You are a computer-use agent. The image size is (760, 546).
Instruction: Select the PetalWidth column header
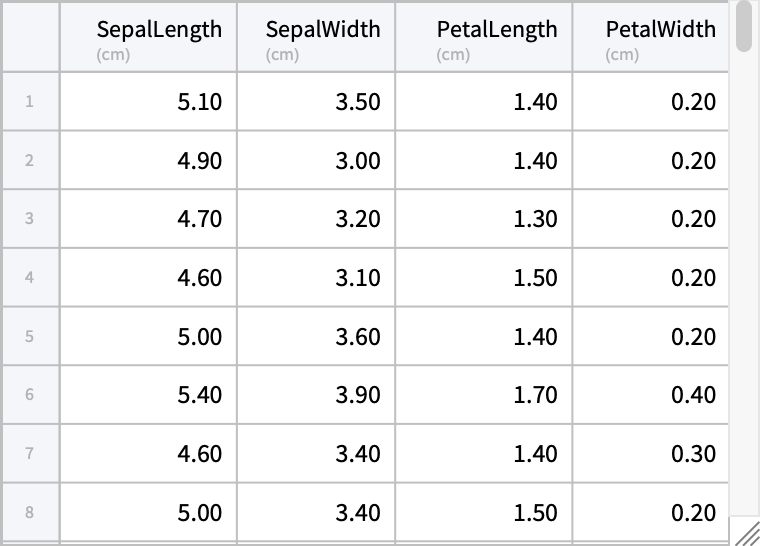point(650,37)
